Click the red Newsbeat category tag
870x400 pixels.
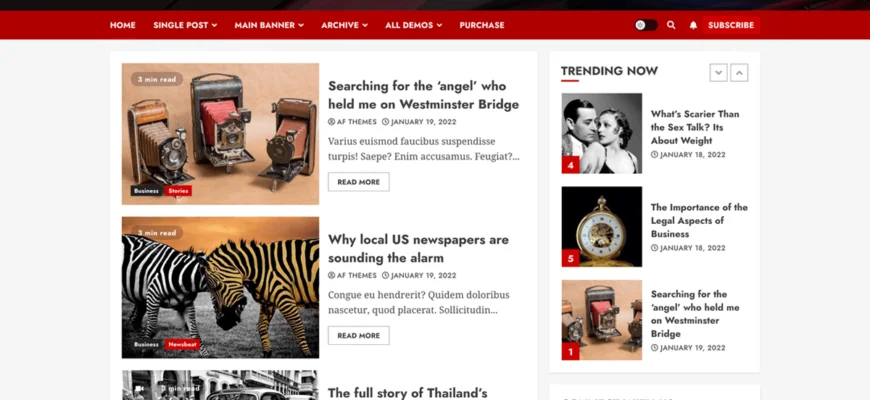click(182, 345)
